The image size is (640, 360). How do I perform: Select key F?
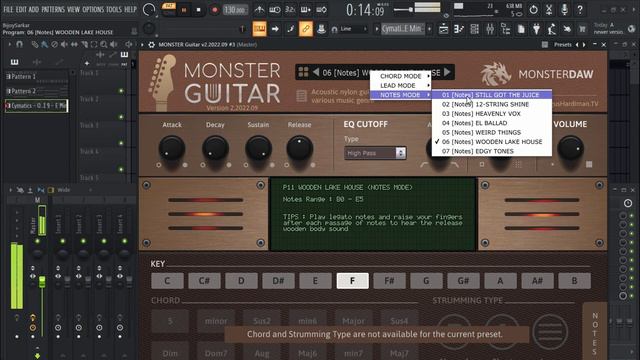(x=353, y=281)
